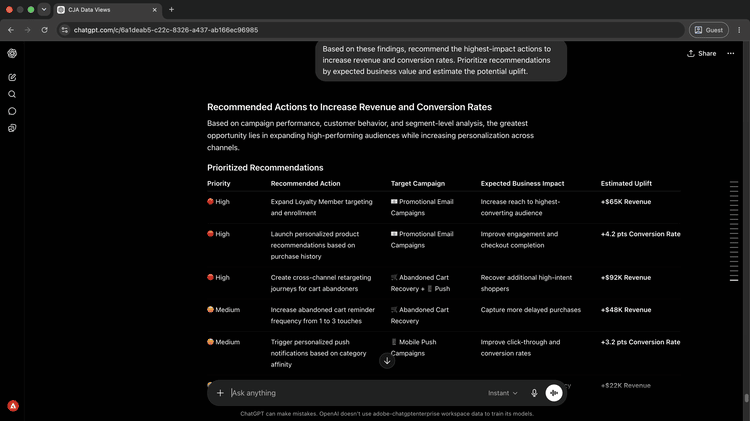750x421 pixels.
Task: Jump to bottom with the down-arrow button
Action: tap(387, 361)
